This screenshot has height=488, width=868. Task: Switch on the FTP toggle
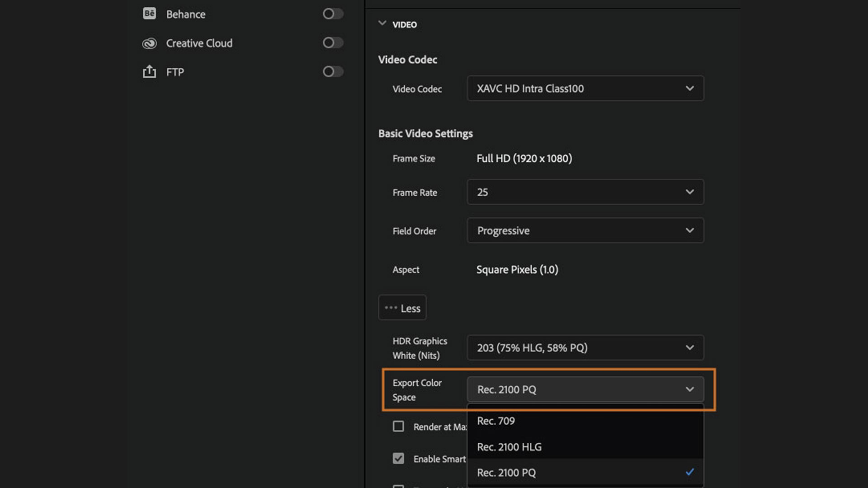tap(333, 72)
